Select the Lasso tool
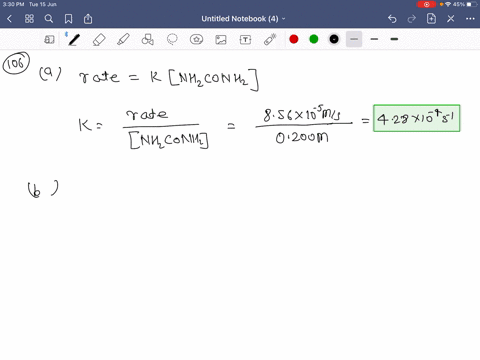Screen dimensions: 480x360 tap(172, 39)
